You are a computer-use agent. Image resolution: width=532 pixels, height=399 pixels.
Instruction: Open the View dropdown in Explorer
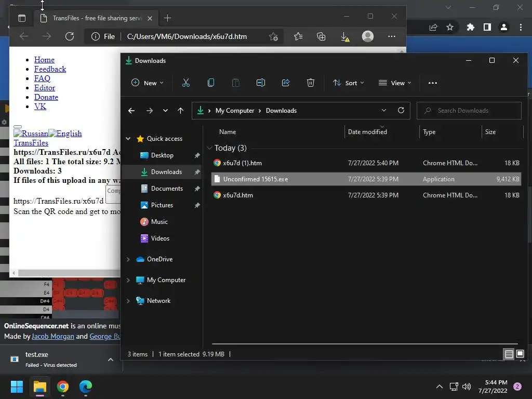tap(395, 83)
